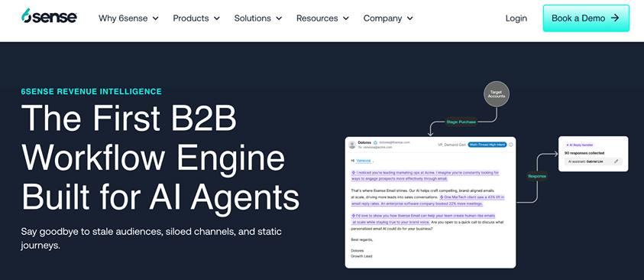Image resolution: width=644 pixels, height=280 pixels.
Task: Click the '90 responses collected' text
Action: pyautogui.click(x=584, y=153)
